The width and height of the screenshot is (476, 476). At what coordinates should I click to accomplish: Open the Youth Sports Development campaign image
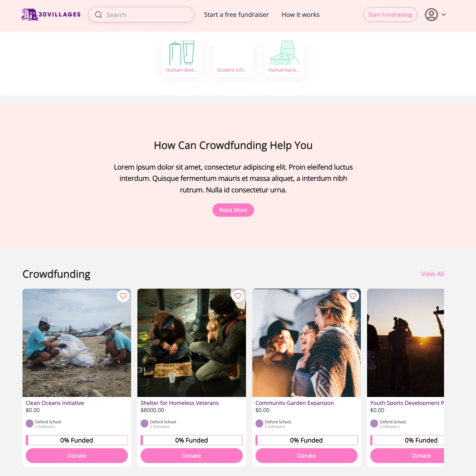(406, 343)
